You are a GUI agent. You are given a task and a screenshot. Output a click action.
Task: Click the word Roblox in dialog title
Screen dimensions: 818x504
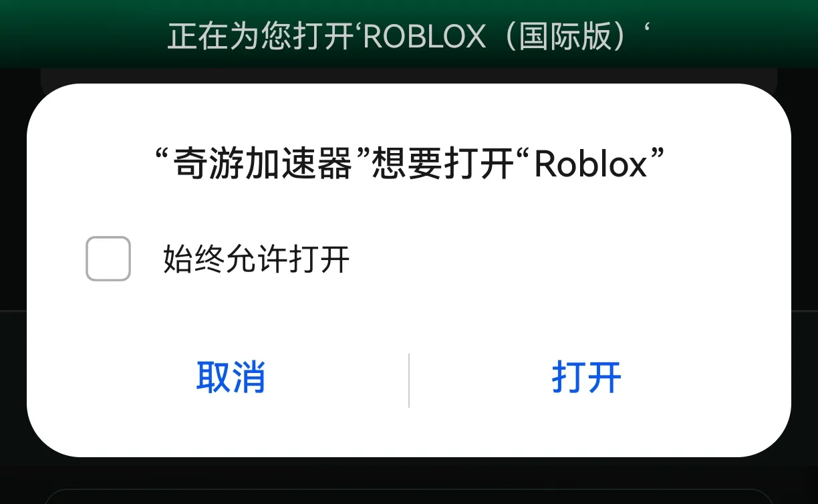591,164
